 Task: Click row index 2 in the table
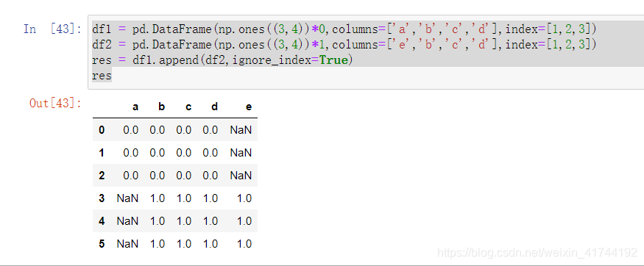pyautogui.click(x=102, y=176)
